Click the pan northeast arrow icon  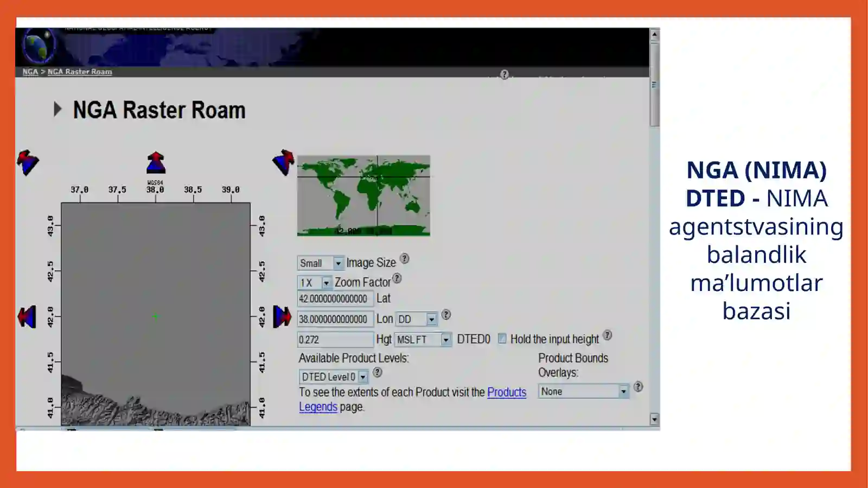coord(283,162)
